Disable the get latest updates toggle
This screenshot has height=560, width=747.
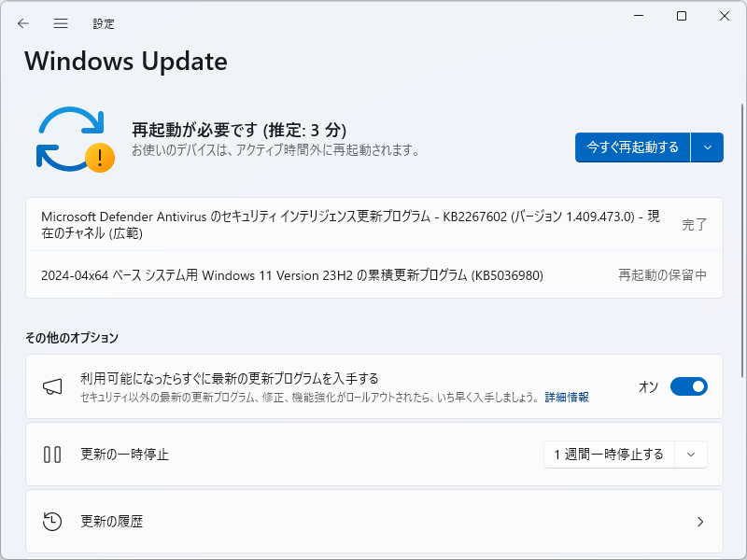pyautogui.click(x=688, y=385)
